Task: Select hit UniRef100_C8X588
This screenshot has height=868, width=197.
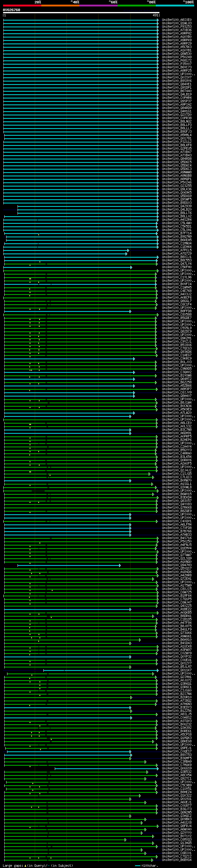Action: click(176, 315)
